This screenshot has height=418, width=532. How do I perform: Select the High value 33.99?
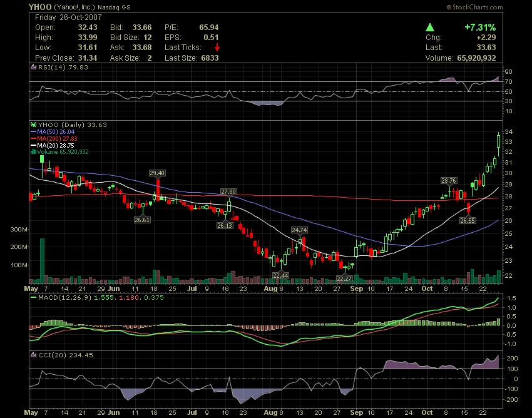tap(88, 38)
